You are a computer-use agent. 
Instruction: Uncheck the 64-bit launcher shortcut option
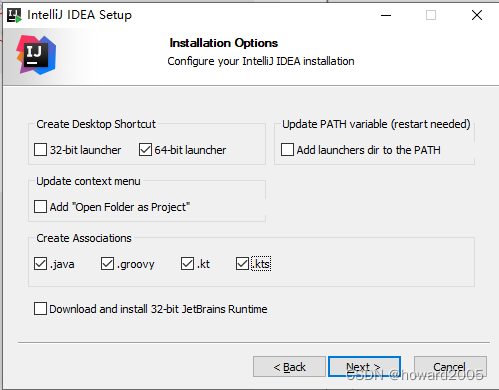(x=145, y=150)
